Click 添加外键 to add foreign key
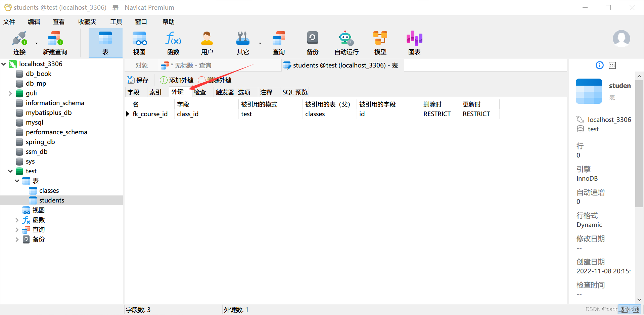644x315 pixels. [176, 80]
